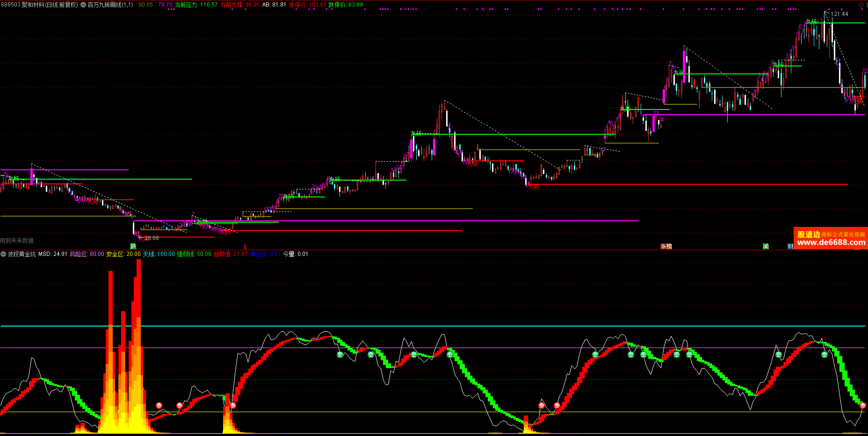
Task: Click the 当前支撑: 86.06 value
Action: (x=240, y=5)
